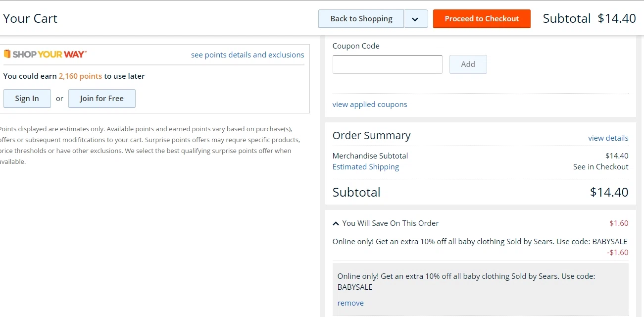This screenshot has width=644, height=317.
Task: Click the Your Cart heading
Action: 30,19
